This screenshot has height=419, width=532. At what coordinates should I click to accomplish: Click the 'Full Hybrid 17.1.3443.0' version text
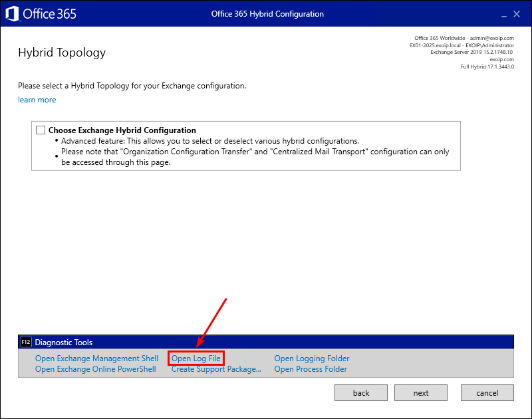(x=487, y=67)
